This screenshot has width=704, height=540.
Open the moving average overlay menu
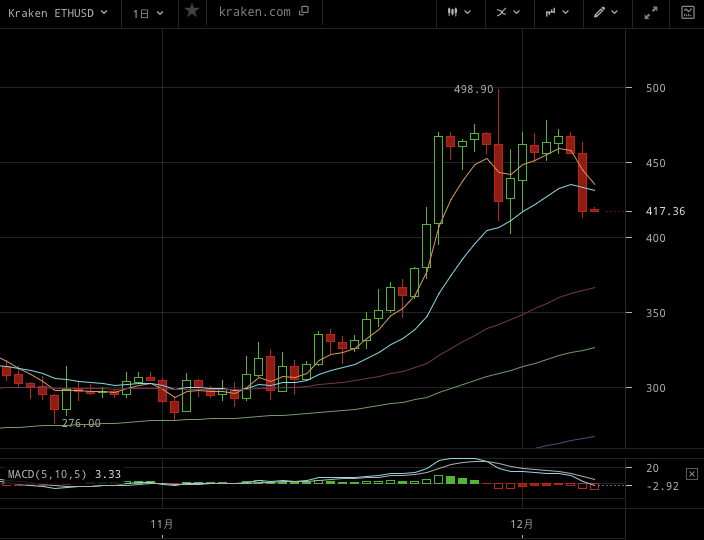pyautogui.click(x=508, y=13)
